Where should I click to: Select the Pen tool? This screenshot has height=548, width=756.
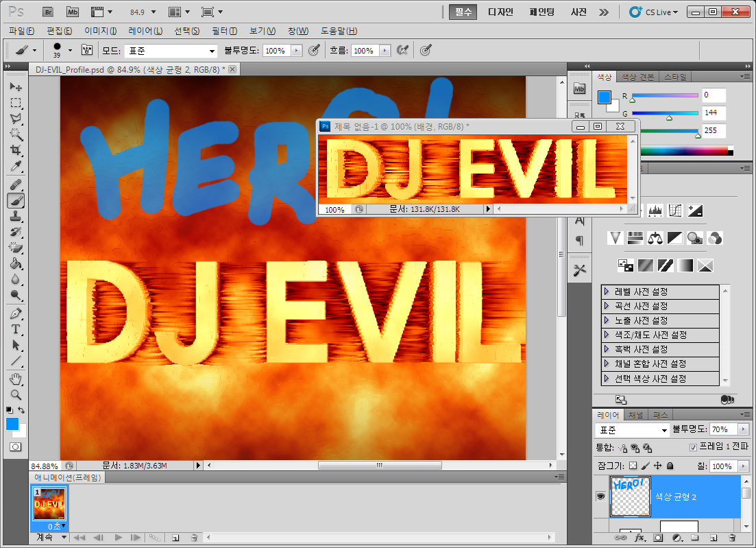point(16,313)
